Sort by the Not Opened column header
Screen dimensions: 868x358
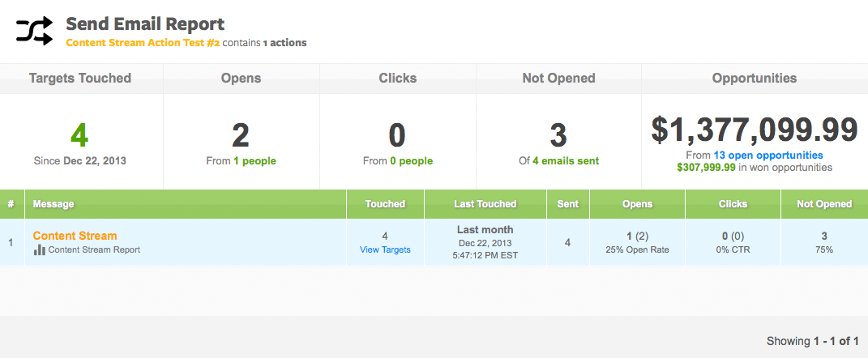(x=824, y=204)
